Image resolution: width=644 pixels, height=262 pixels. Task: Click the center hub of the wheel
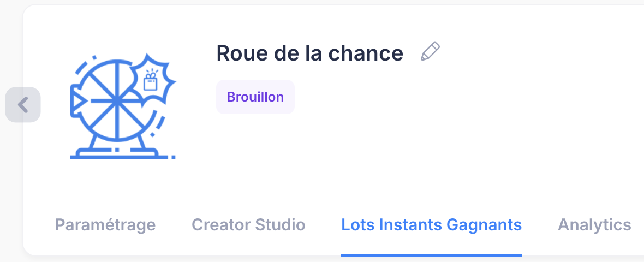pyautogui.click(x=116, y=100)
